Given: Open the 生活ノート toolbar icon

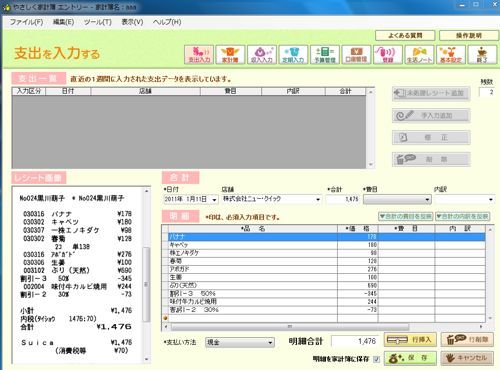Looking at the screenshot, I should point(419,54).
